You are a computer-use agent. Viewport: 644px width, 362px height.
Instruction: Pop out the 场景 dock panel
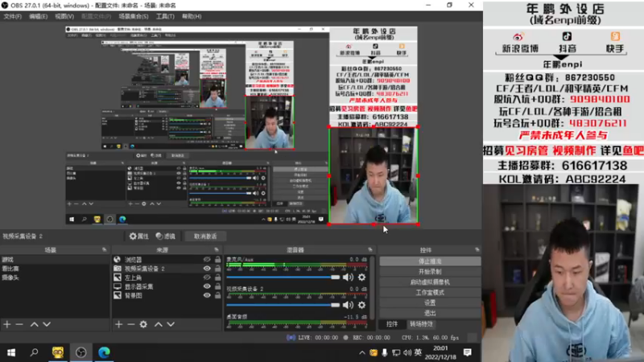point(105,249)
